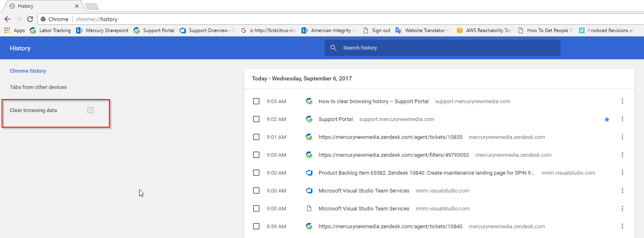The width and height of the screenshot is (644, 238).
Task: Click favicon of How to clear browsing history entry
Action: tap(309, 101)
